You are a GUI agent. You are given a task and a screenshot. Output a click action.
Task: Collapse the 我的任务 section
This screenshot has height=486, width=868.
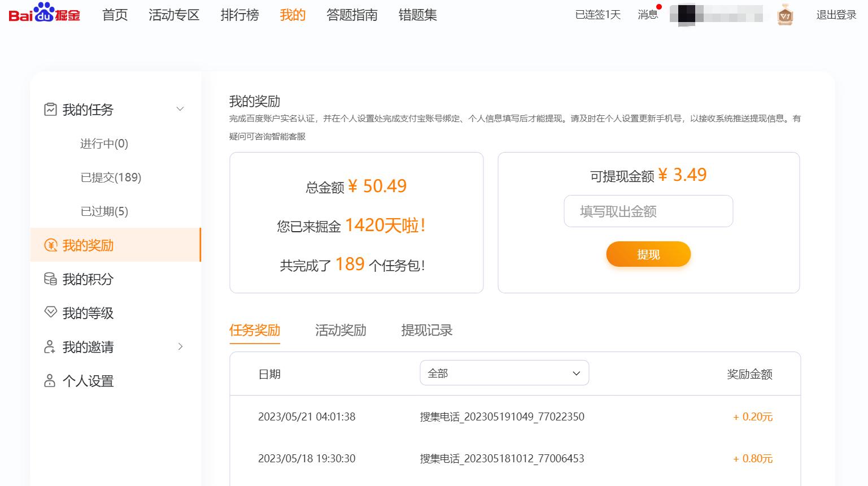coord(180,109)
